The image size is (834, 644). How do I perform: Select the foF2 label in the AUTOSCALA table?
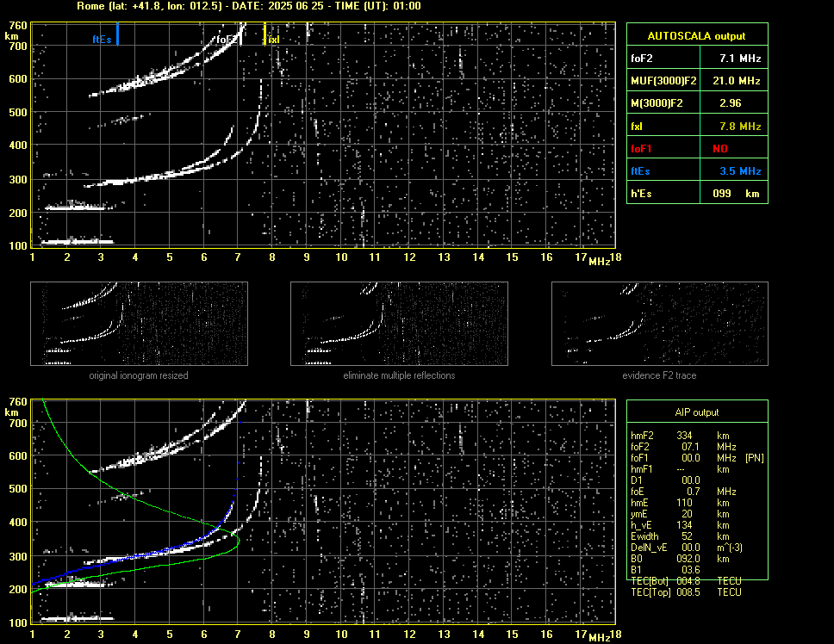tap(642, 59)
